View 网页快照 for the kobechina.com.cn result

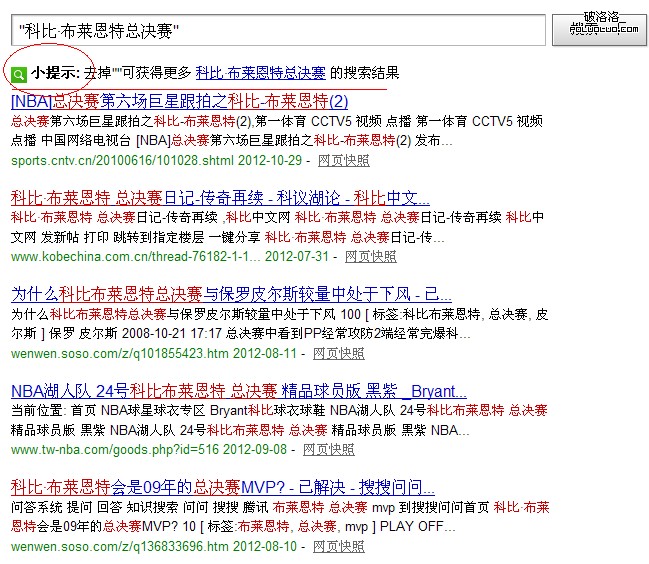[370, 257]
